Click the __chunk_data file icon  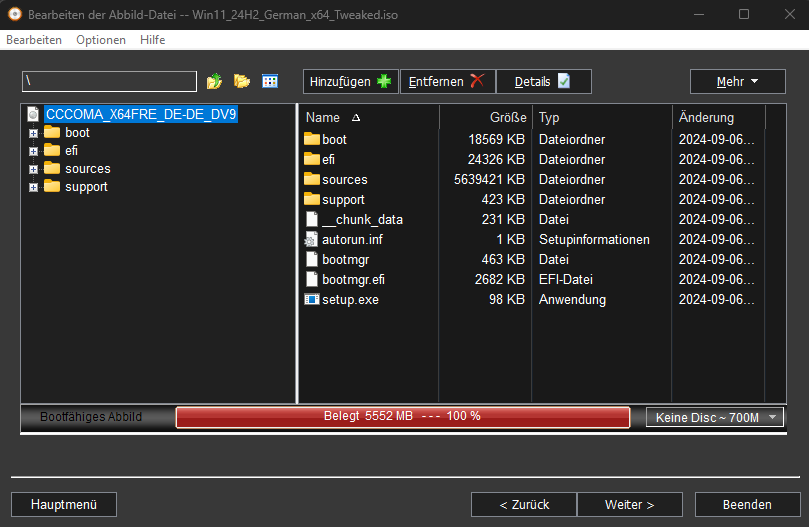[x=312, y=219]
